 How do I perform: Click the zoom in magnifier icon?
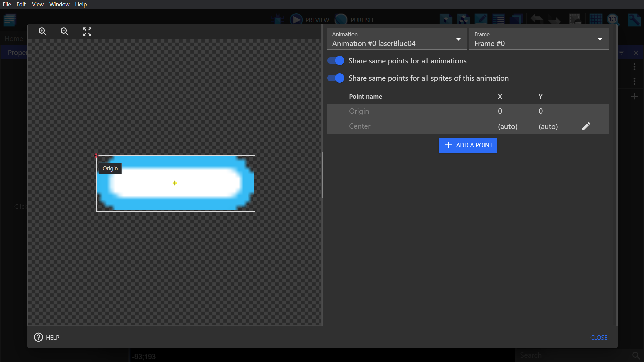(43, 32)
